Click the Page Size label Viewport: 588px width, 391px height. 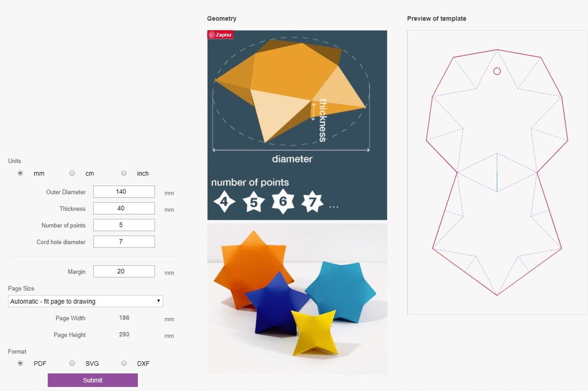(x=21, y=288)
